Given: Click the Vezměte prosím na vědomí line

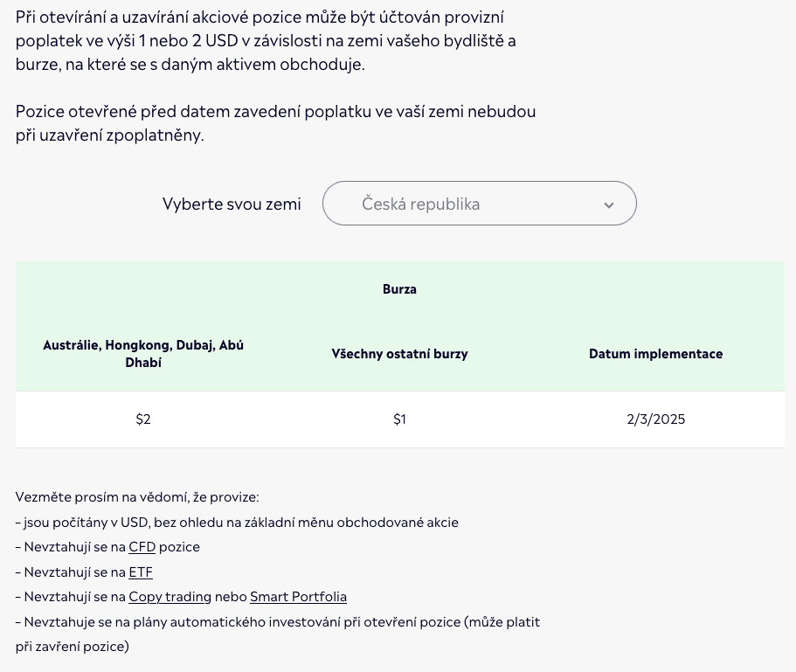Looking at the screenshot, I should [x=137, y=497].
